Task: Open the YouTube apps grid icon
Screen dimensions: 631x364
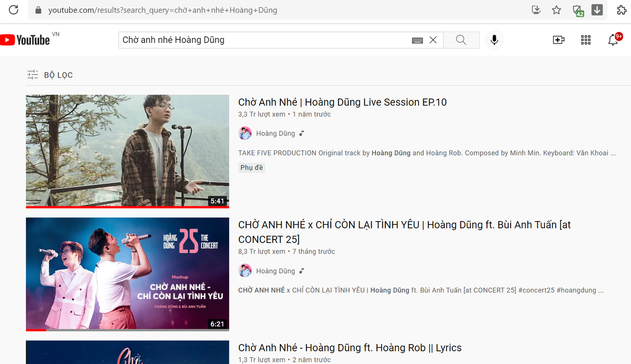Action: click(586, 40)
